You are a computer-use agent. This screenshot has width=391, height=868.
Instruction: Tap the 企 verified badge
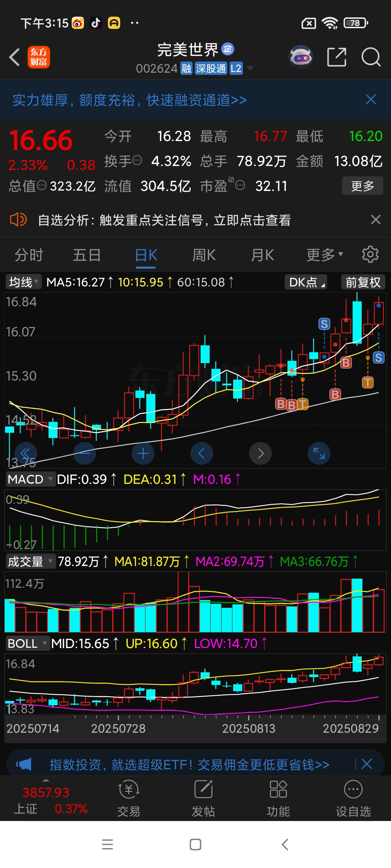(x=228, y=49)
